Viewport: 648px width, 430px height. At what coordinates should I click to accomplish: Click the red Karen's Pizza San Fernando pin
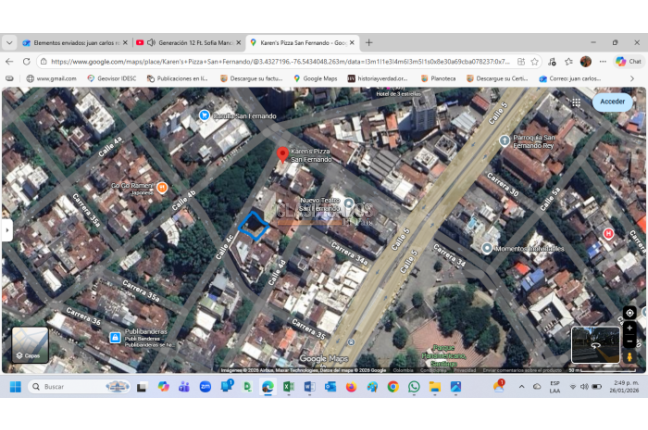point(282,154)
